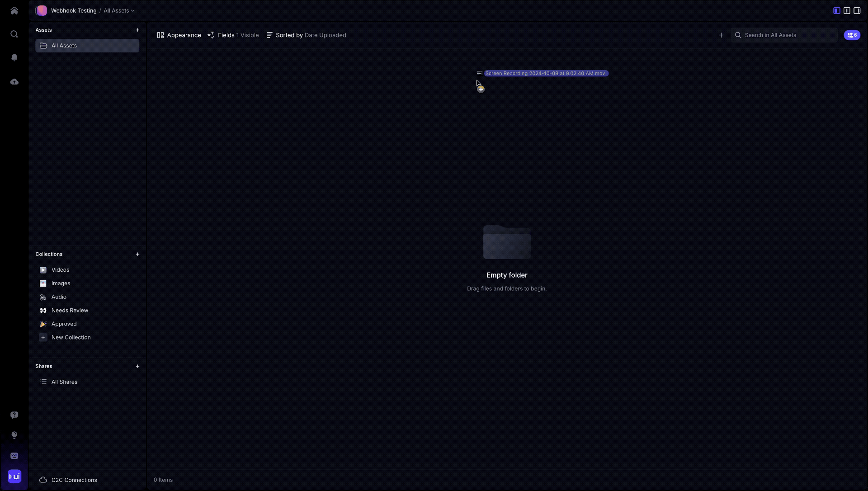Open help chat bubble icon

click(x=14, y=415)
